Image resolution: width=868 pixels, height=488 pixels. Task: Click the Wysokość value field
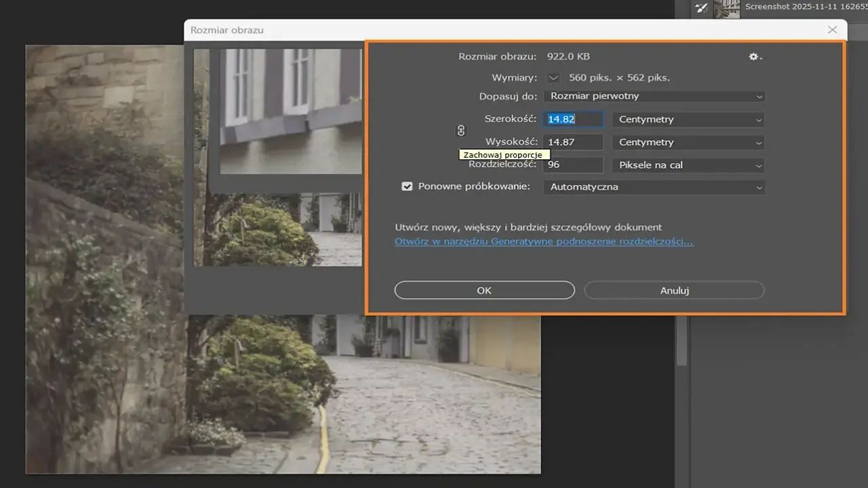tap(573, 142)
